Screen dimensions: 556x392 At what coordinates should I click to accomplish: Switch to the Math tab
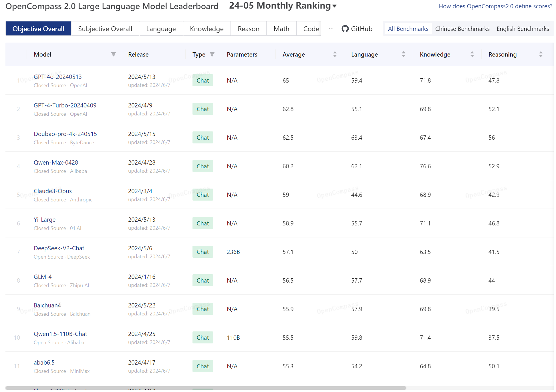[281, 29]
